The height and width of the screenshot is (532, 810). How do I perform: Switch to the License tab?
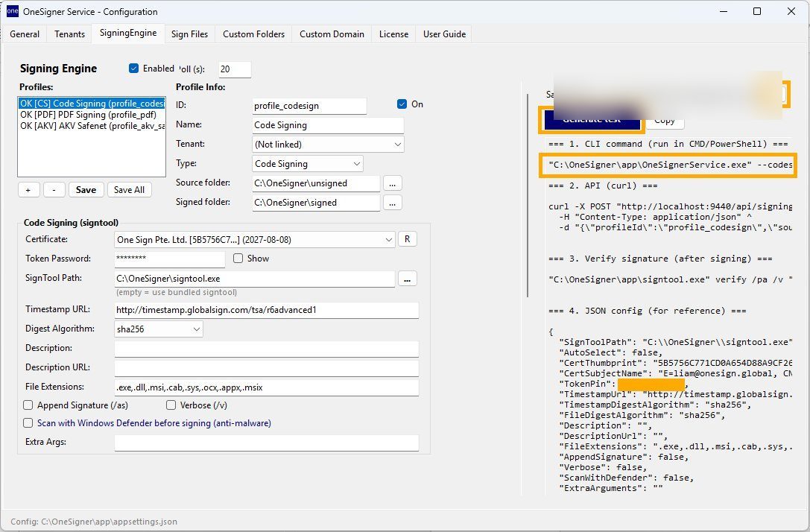pyautogui.click(x=393, y=34)
